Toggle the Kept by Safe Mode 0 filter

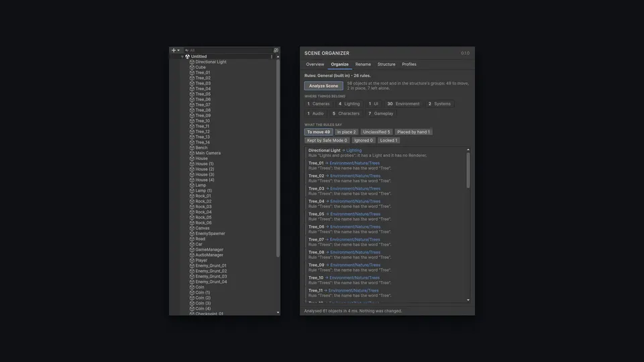[327, 140]
